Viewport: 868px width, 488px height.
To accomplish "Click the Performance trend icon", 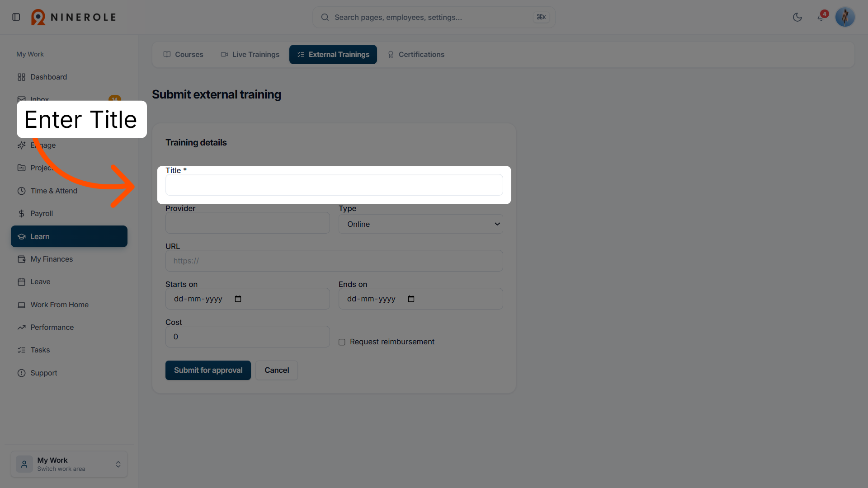I will point(21,327).
